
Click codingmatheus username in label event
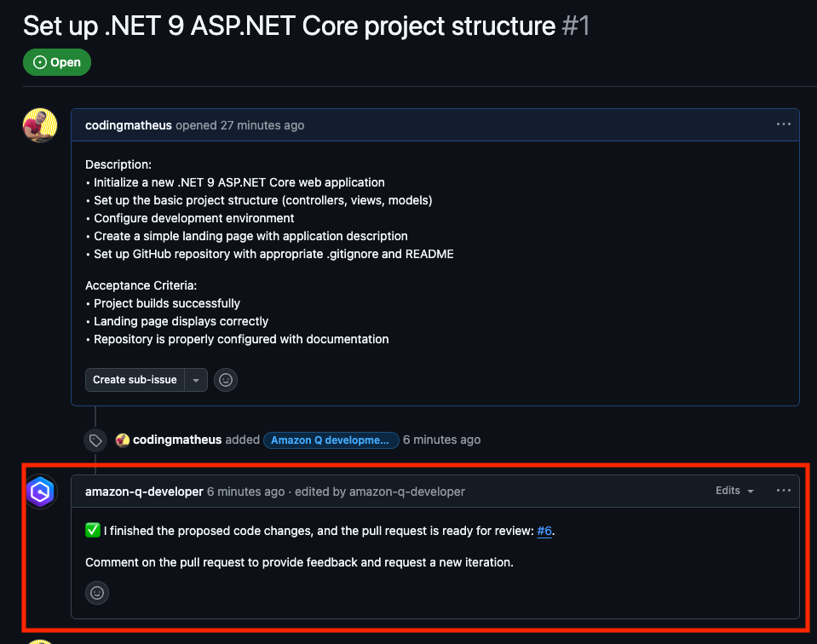[x=177, y=440]
